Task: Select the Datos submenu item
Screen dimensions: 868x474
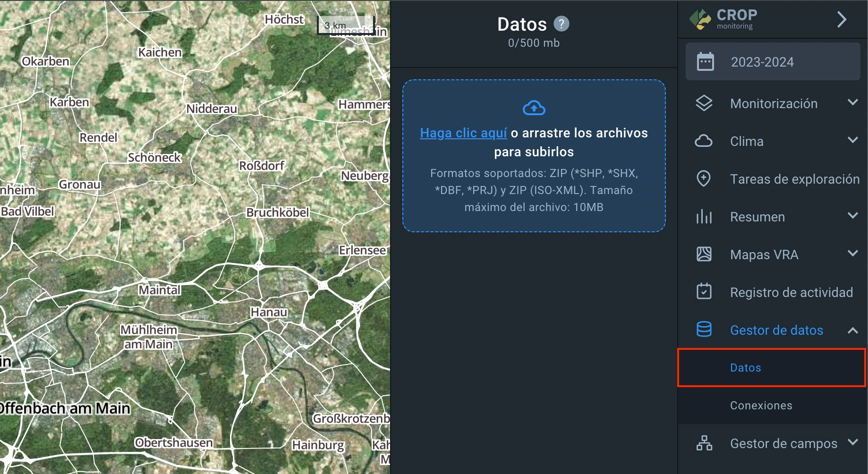Action: pyautogui.click(x=745, y=368)
